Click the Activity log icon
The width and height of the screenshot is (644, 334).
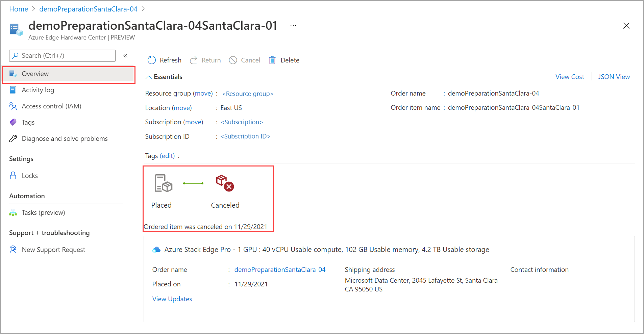13,90
